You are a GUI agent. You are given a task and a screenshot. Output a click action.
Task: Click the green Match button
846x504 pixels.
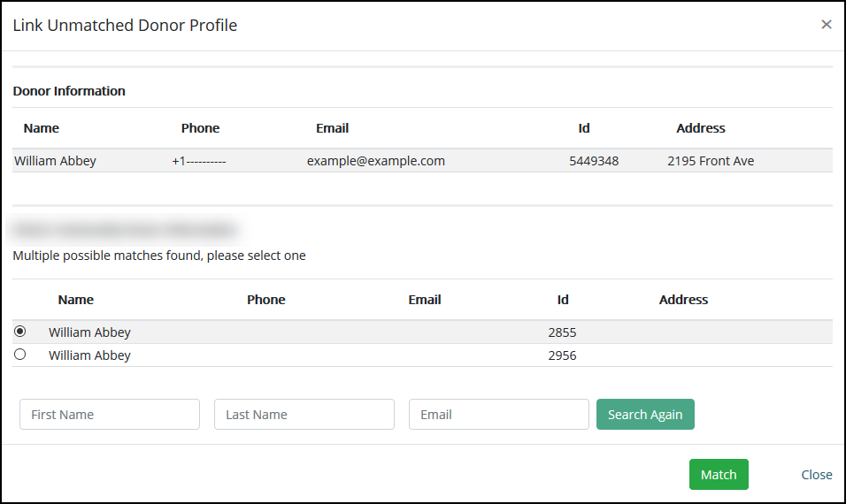pyautogui.click(x=719, y=475)
